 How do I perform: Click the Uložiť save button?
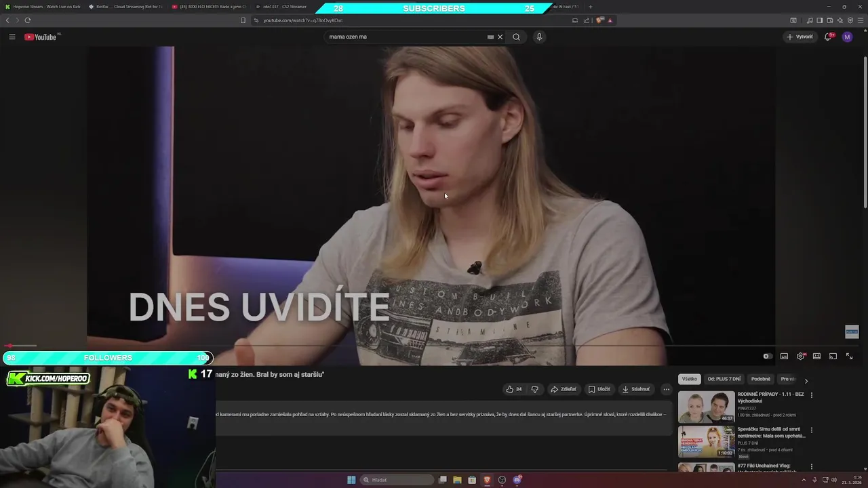[599, 389]
